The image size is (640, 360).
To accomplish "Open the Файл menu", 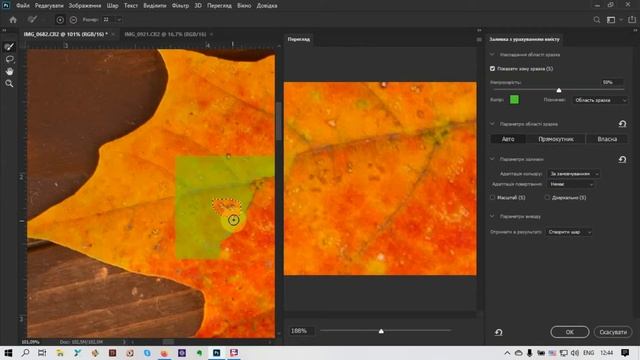I will (x=23, y=6).
